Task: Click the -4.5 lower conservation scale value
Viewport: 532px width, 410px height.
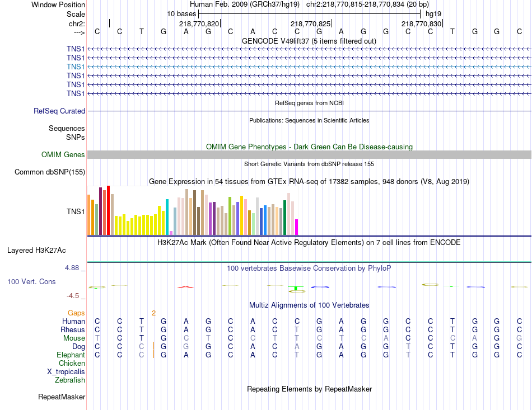Action: coord(73,296)
